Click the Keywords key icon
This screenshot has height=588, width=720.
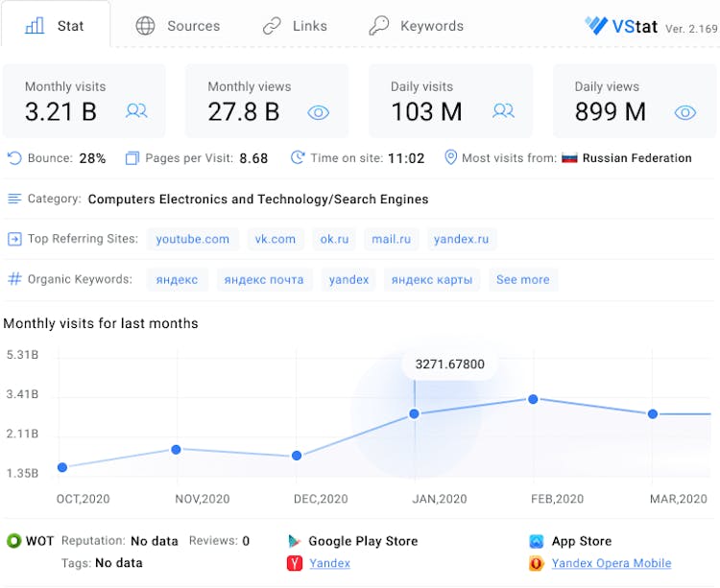(379, 25)
